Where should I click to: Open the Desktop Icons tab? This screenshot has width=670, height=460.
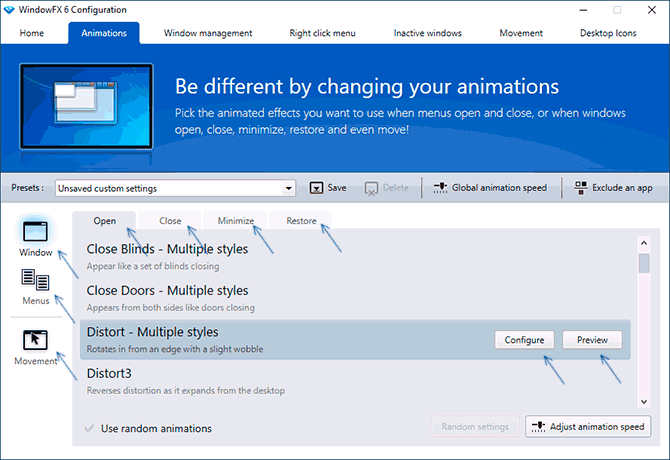[x=608, y=33]
